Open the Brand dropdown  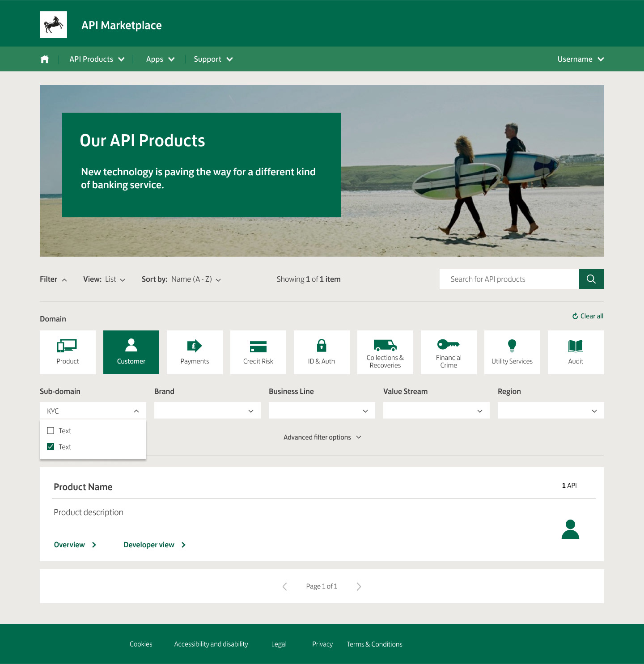pos(208,410)
